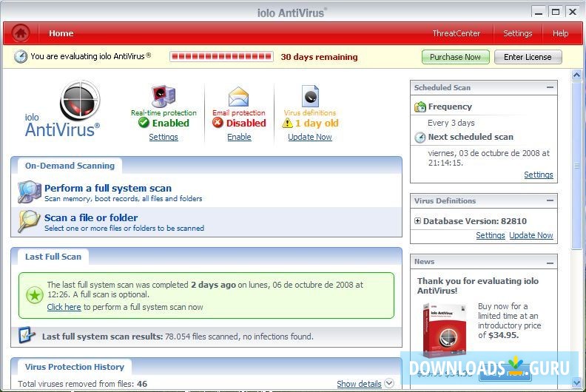The width and height of the screenshot is (586, 392).
Task: Click the email protection envelope icon
Action: 239,96
